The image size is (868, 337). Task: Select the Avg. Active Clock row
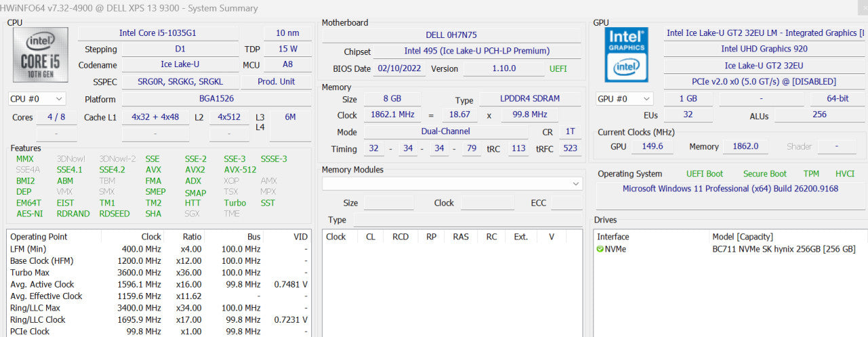click(x=159, y=284)
